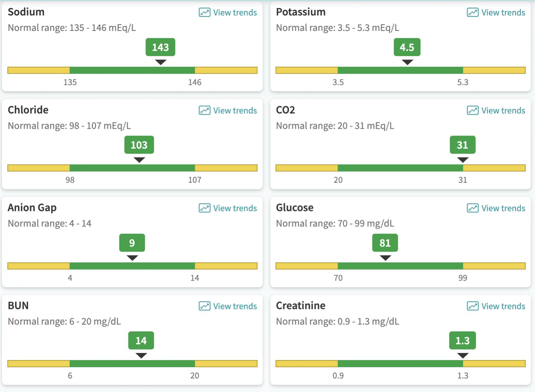Click the Glucose 81 value badge
Image resolution: width=535 pixels, height=392 pixels.
[385, 243]
